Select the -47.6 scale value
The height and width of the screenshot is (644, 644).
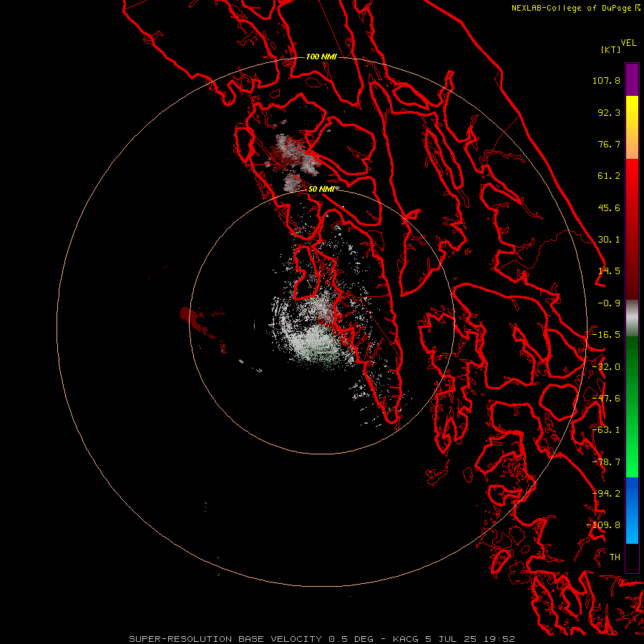606,399
